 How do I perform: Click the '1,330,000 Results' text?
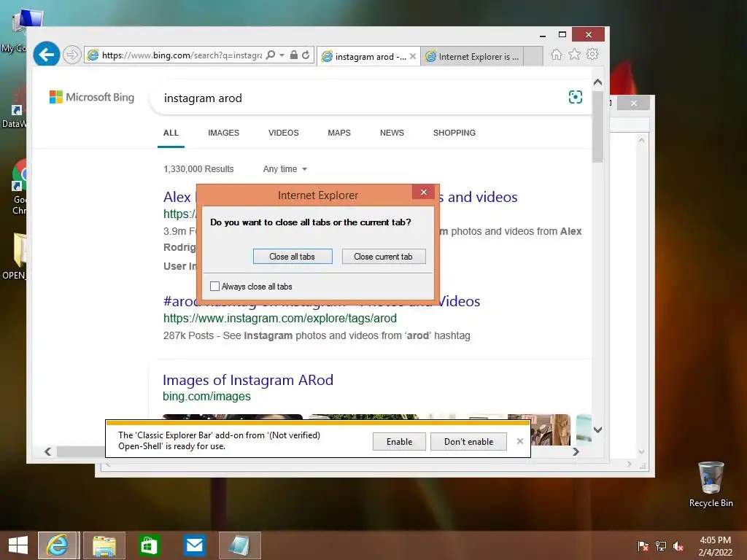pyautogui.click(x=198, y=169)
